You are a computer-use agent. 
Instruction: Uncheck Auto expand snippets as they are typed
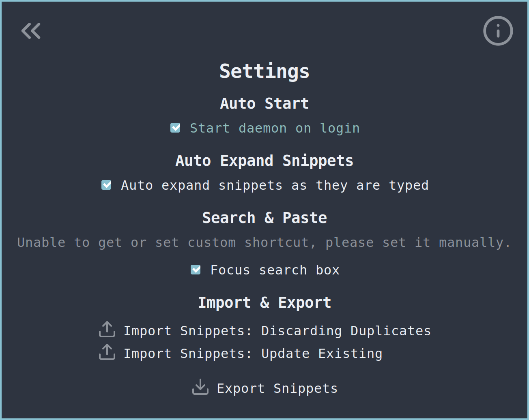click(x=106, y=185)
